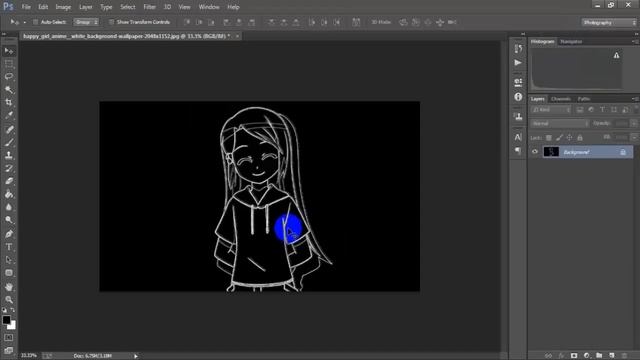Select the Brush tool
The height and width of the screenshot is (360, 640).
click(9, 142)
